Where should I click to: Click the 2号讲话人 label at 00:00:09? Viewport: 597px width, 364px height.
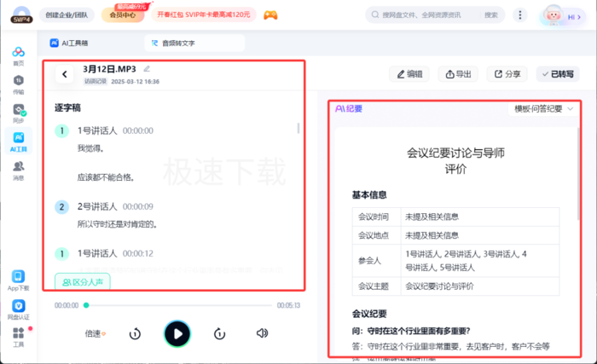(97, 207)
